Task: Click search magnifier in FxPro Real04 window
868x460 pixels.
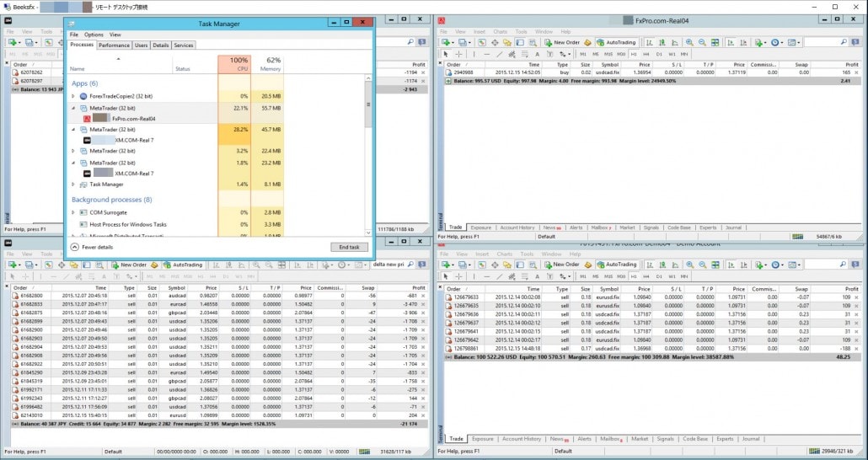Action: coord(844,42)
